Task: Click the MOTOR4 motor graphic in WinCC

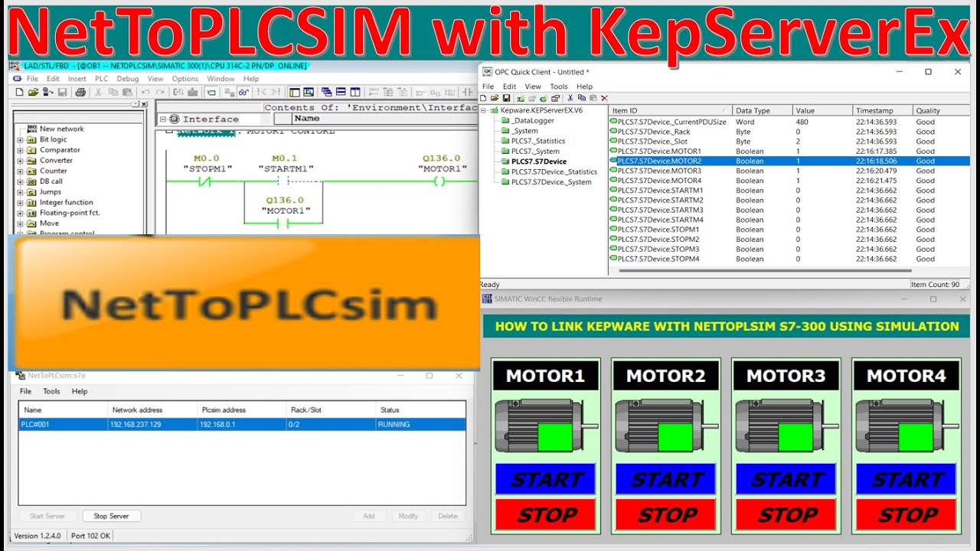Action: (x=906, y=425)
